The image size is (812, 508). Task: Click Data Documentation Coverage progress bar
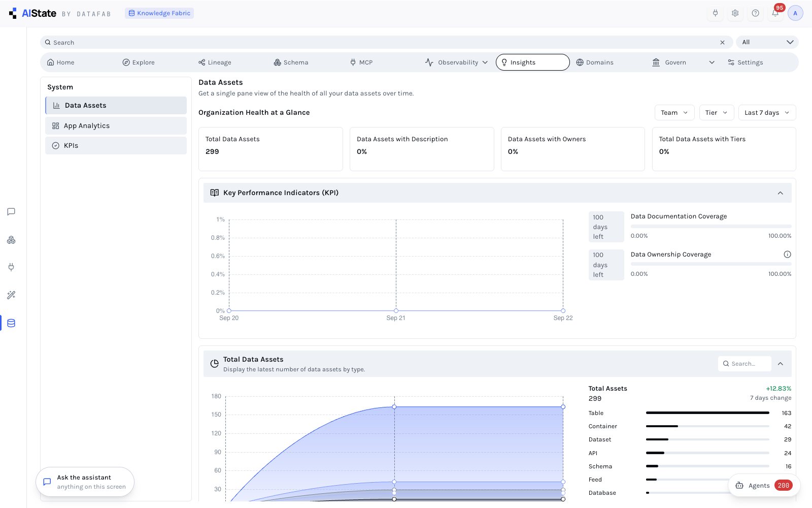point(711,226)
